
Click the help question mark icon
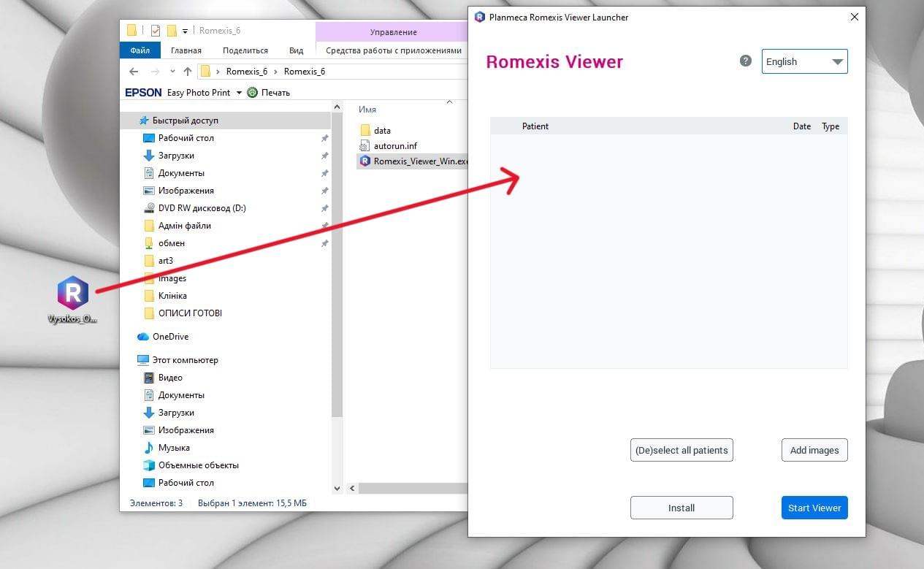pyautogui.click(x=745, y=61)
